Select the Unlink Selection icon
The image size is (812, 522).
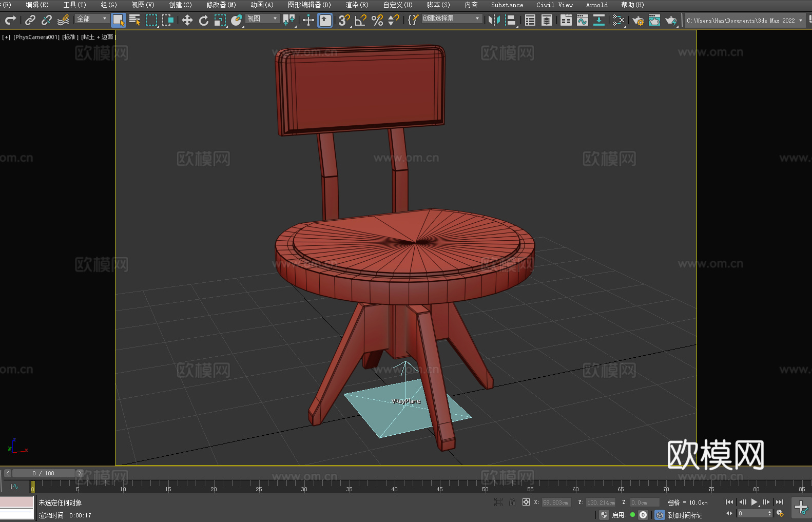tap(47, 20)
